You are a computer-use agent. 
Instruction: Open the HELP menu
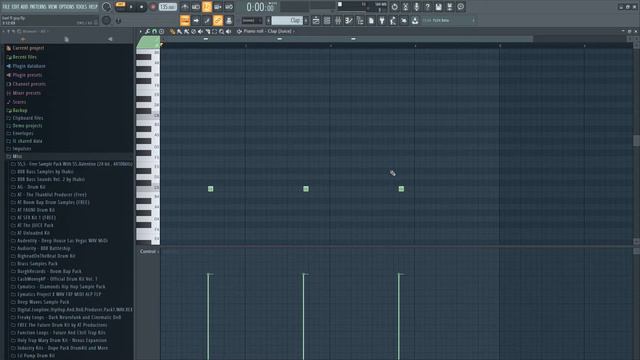point(93,7)
